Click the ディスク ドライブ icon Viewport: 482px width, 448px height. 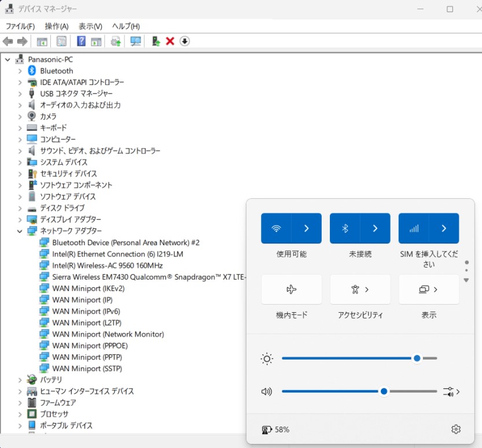(32, 209)
